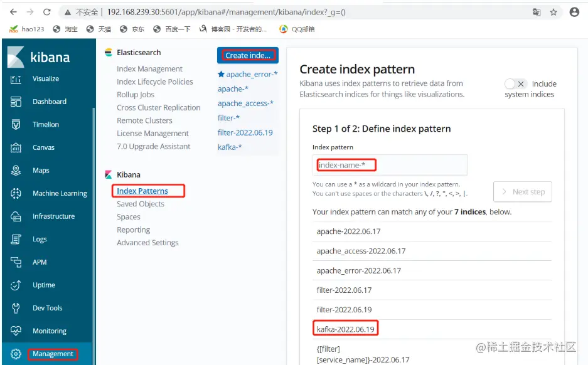Reload the page with refresh icon

pyautogui.click(x=47, y=12)
